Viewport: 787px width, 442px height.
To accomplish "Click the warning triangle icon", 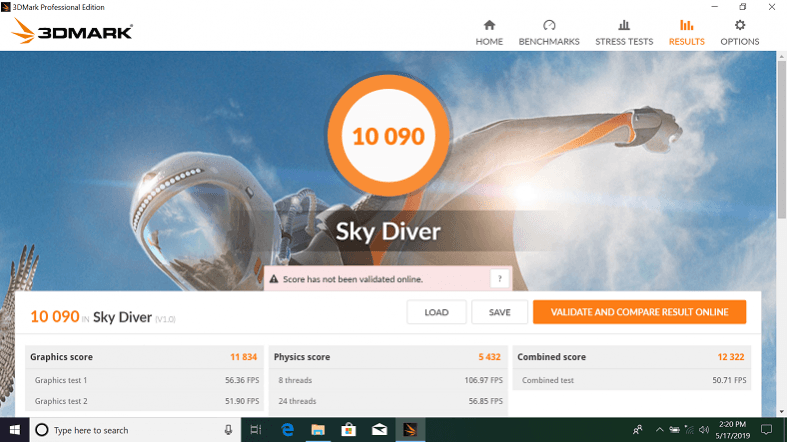I will coord(274,279).
